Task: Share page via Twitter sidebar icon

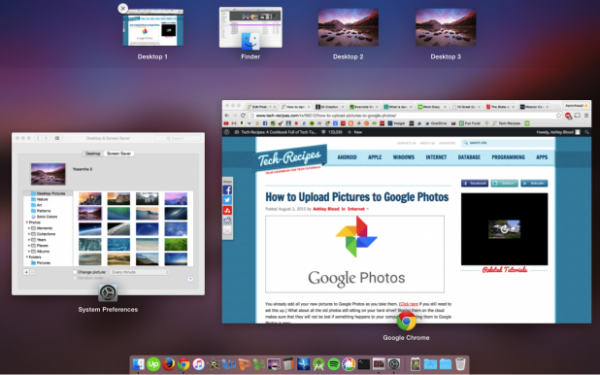Action: (x=227, y=200)
